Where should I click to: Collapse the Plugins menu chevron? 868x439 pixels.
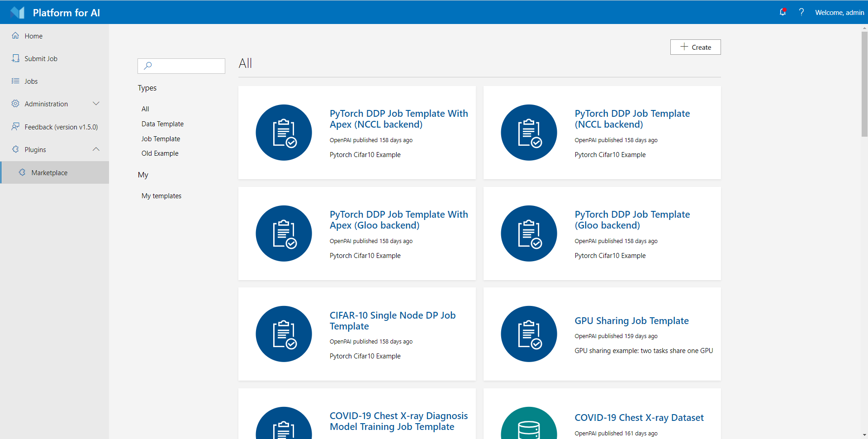[x=96, y=149]
